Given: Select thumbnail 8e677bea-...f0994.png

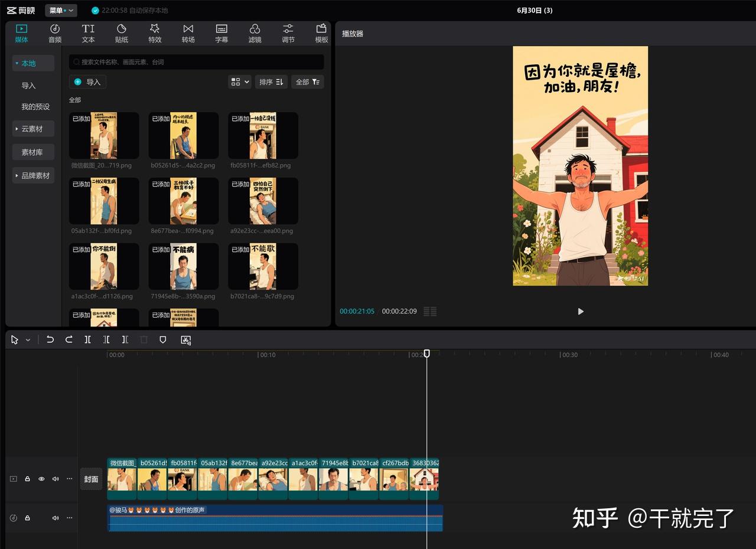Looking at the screenshot, I should click(x=184, y=201).
